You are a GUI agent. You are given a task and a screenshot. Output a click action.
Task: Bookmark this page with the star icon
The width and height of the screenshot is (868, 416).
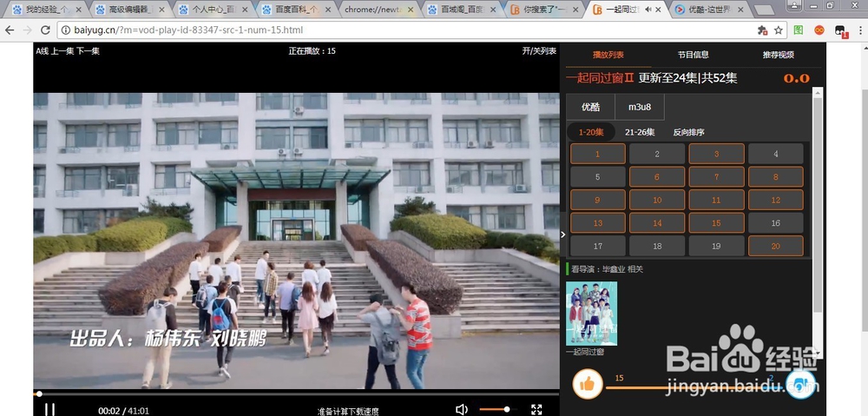(x=779, y=30)
